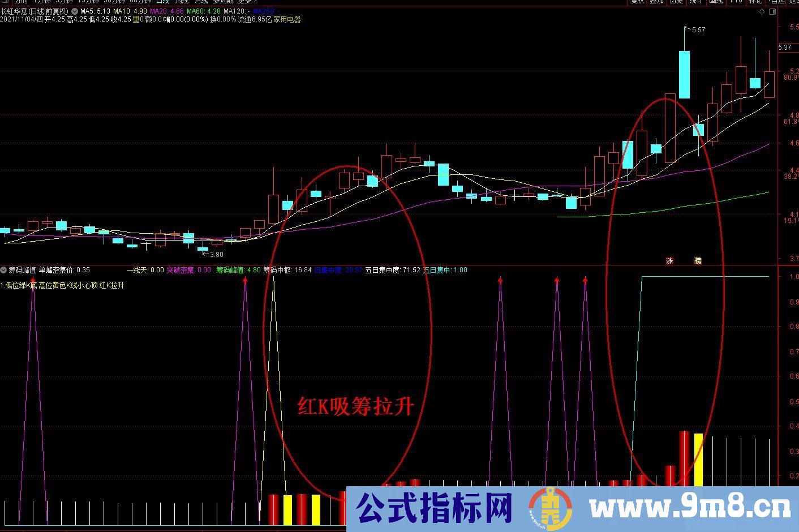Select the 5分钟 five-minute period
The height and width of the screenshot is (532, 799).
(x=63, y=2)
